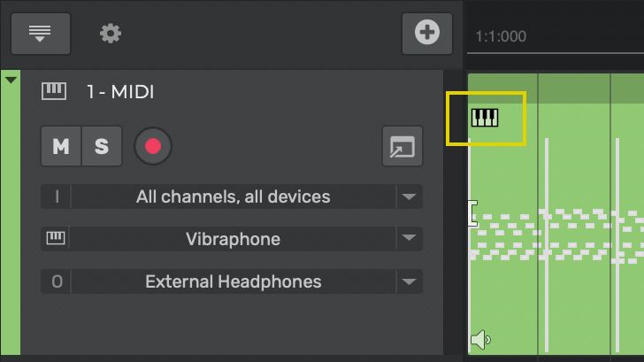Screen dimensions: 644x362
Task: Open the Vibraphone instrument dropdown
Action: pyautogui.click(x=232, y=239)
